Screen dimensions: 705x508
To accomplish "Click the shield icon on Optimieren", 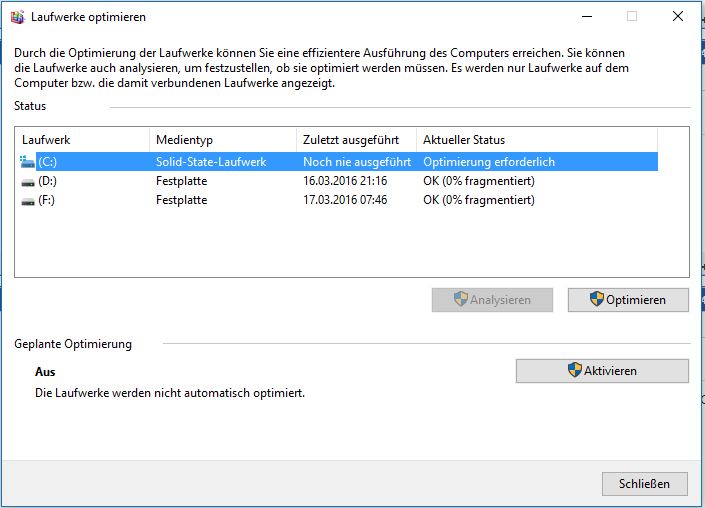I will (597, 299).
